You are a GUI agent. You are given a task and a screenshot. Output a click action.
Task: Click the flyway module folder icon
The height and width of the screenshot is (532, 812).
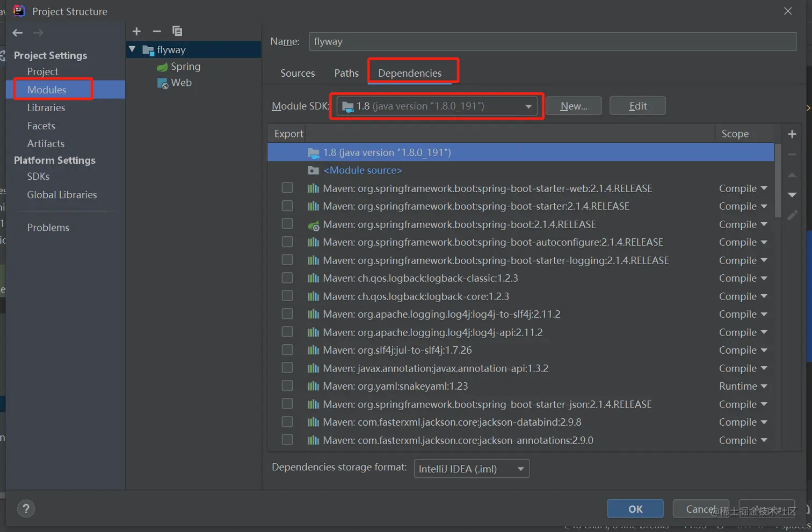(x=148, y=50)
